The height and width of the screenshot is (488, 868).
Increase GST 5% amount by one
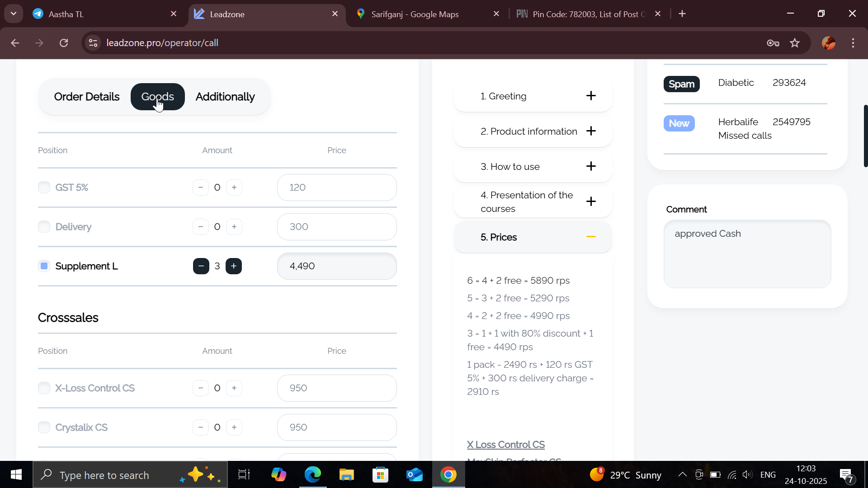(234, 188)
